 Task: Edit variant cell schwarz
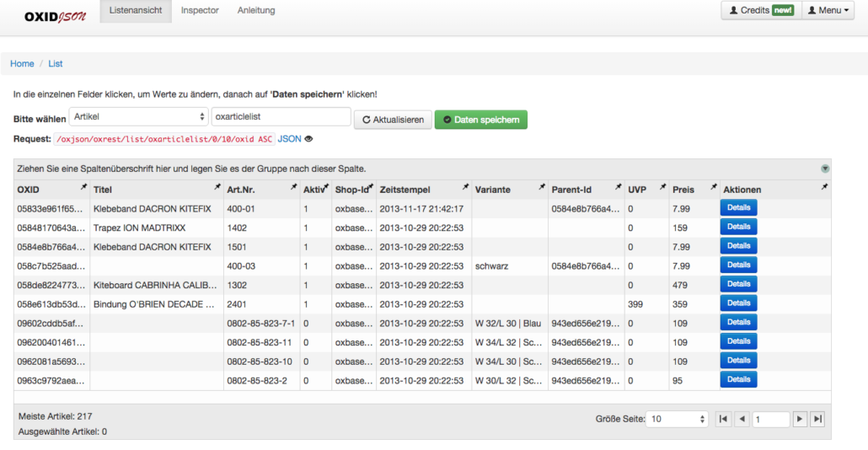(509, 266)
